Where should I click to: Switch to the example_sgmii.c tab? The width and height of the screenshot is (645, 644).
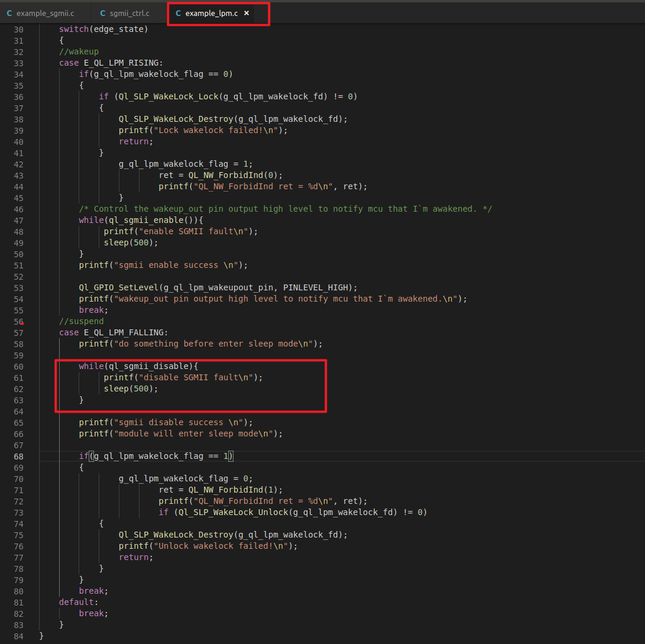tap(45, 13)
